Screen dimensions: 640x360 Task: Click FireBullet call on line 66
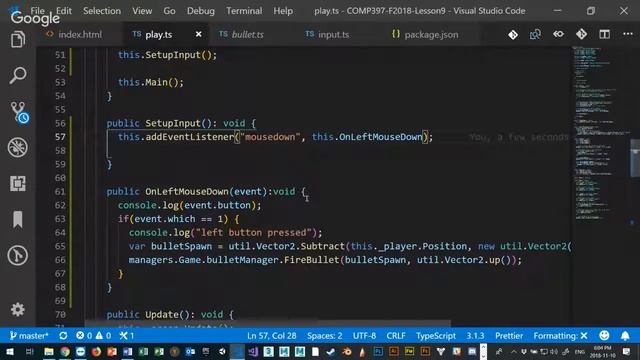point(311,260)
